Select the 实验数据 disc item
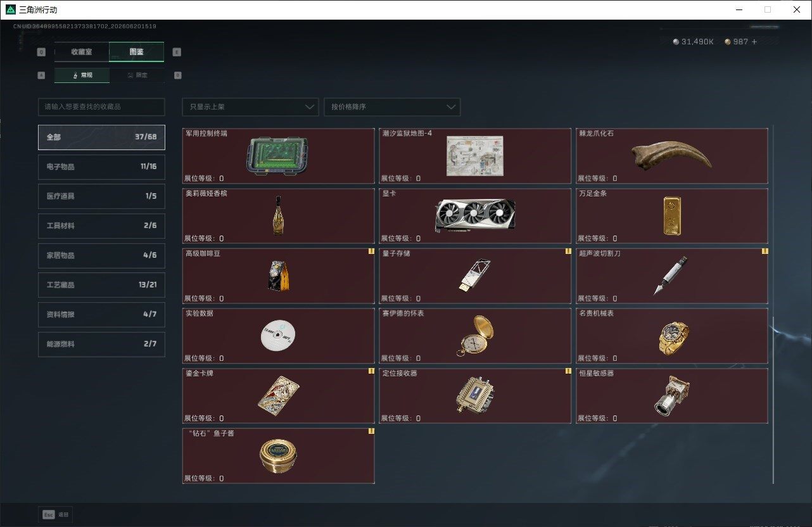The height and width of the screenshot is (527, 812). 278,336
